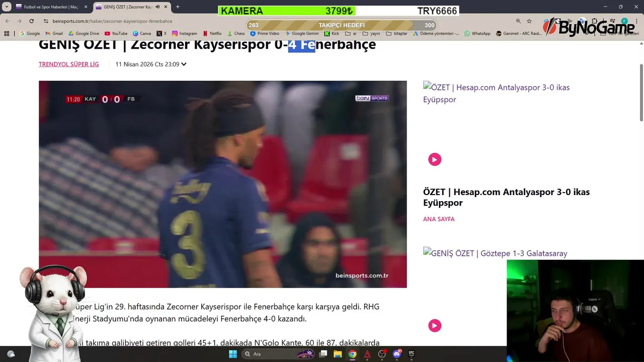Image resolution: width=644 pixels, height=362 pixels.
Task: Open the Google Gemini bookmark
Action: click(x=302, y=34)
